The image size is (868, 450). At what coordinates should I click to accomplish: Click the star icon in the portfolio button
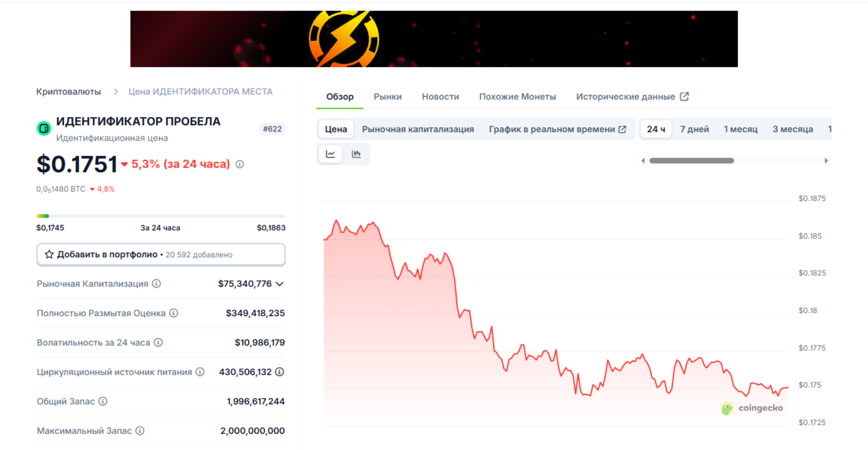[x=49, y=255]
